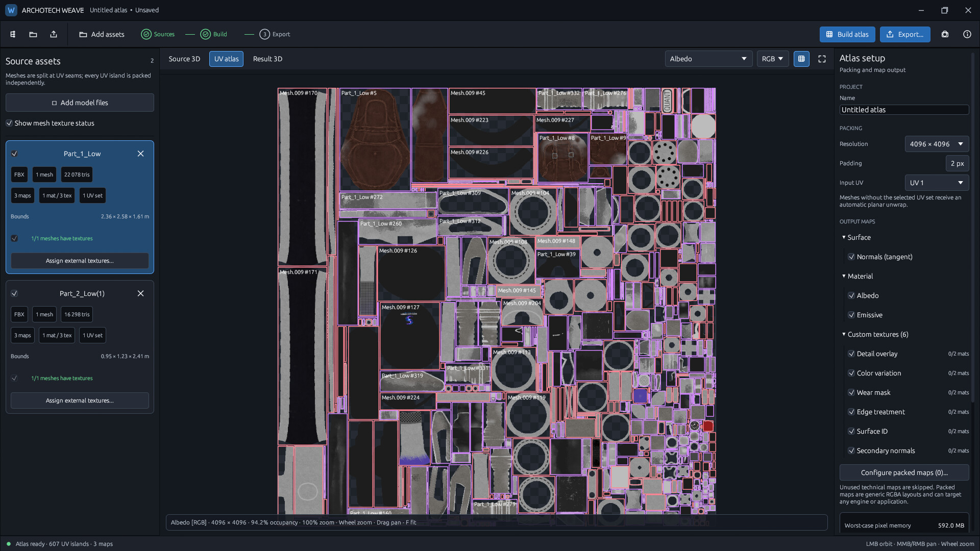Screen dimensions: 980x551
Task: Click the upload icon left of Add assets
Action: [54, 34]
